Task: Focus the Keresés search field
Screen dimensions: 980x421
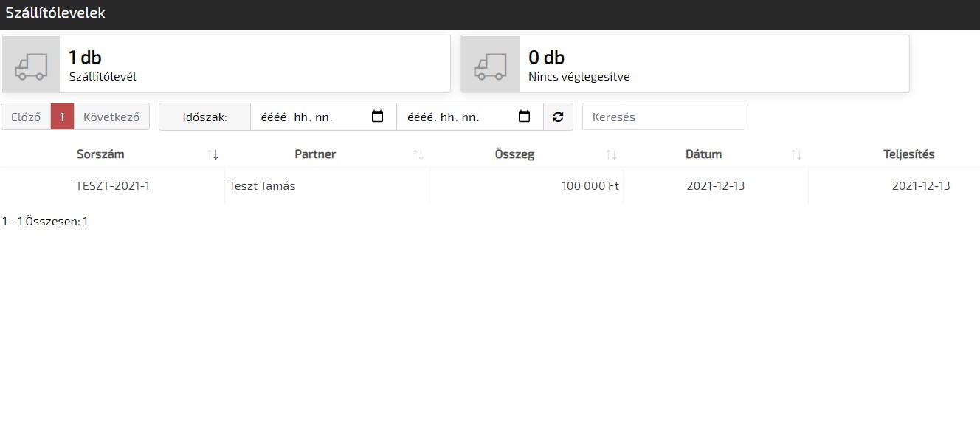Action: click(663, 117)
